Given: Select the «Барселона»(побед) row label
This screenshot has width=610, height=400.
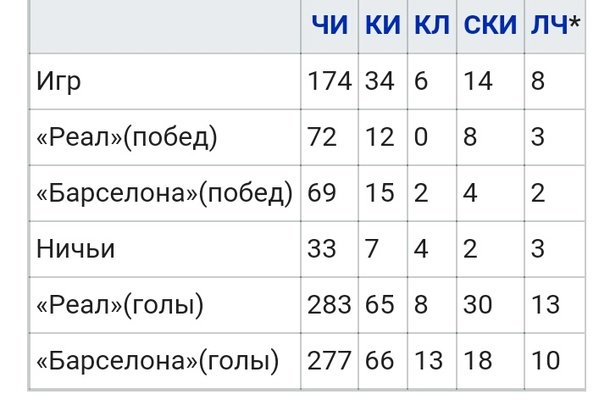Looking at the screenshot, I should tap(164, 193).
